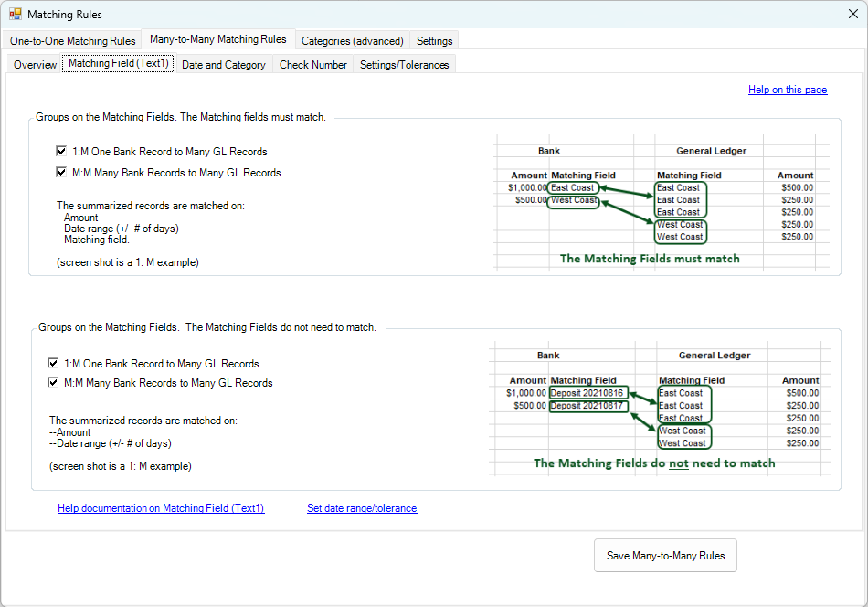
Task: Click the Set date range/tolerance link
Action: [362, 508]
